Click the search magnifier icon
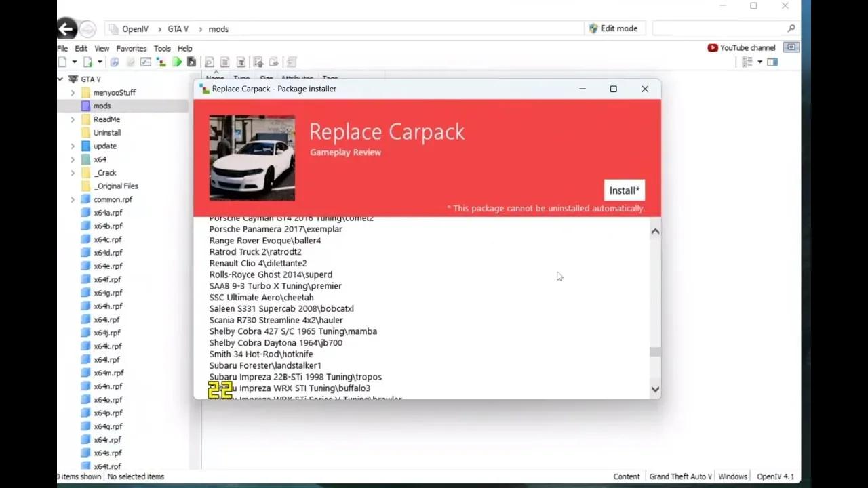This screenshot has height=488, width=868. click(x=791, y=28)
